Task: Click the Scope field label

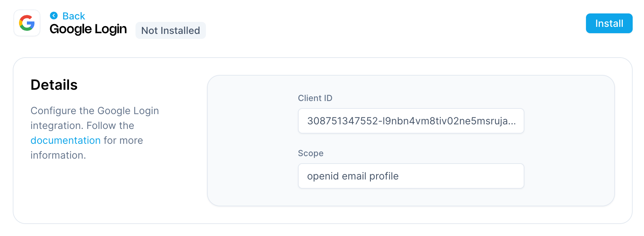Action: point(310,153)
